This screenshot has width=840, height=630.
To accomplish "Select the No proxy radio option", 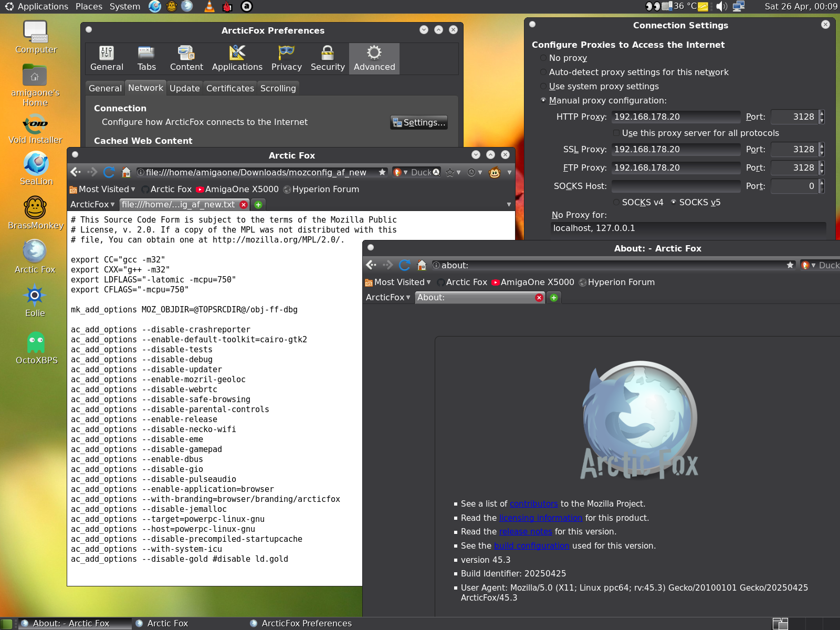I will click(x=543, y=58).
